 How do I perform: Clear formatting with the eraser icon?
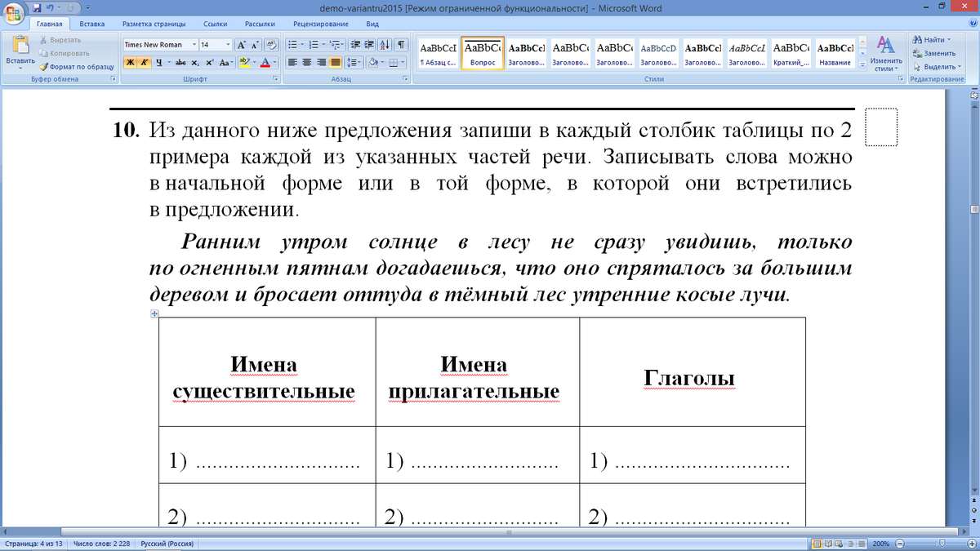tap(272, 45)
